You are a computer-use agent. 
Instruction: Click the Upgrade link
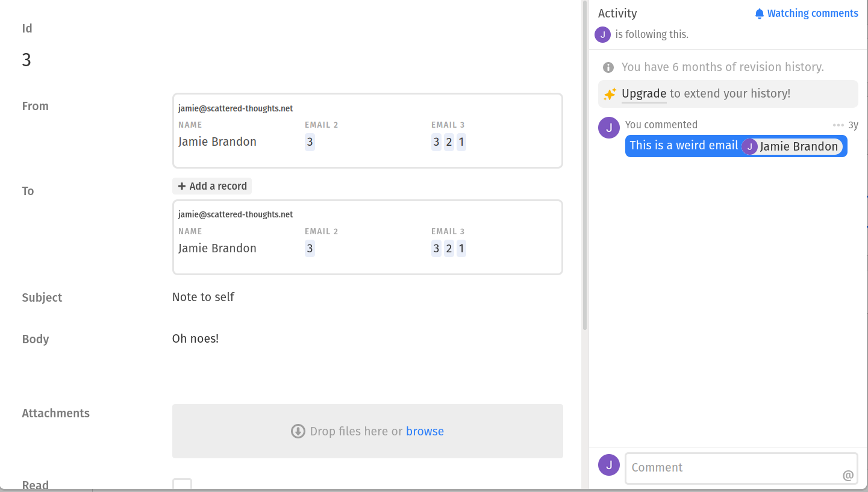tap(644, 93)
